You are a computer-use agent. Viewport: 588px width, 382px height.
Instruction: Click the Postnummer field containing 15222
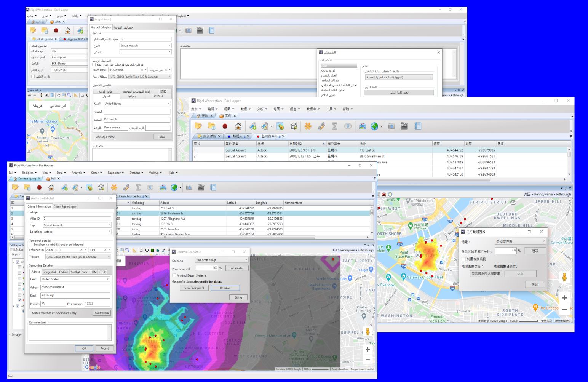[97, 304]
